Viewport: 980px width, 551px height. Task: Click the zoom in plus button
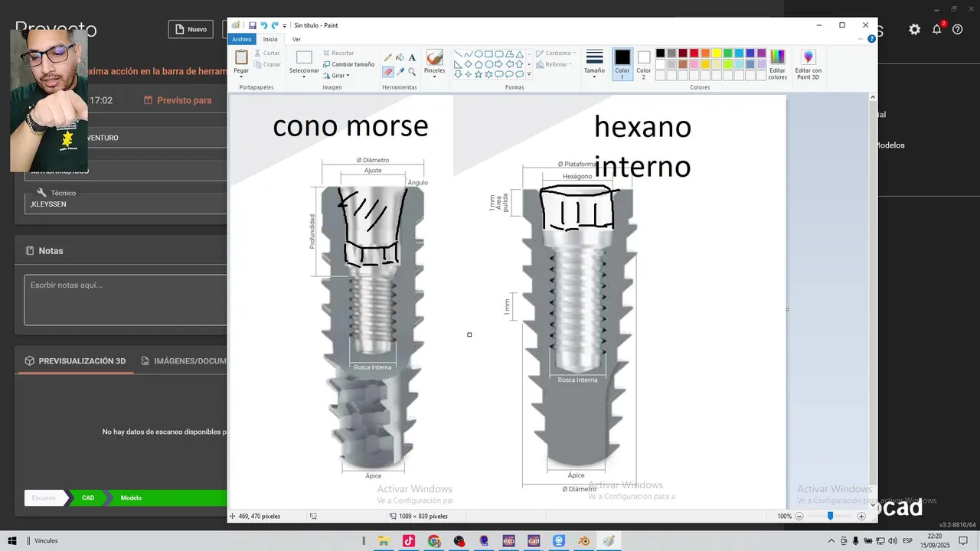tap(861, 517)
